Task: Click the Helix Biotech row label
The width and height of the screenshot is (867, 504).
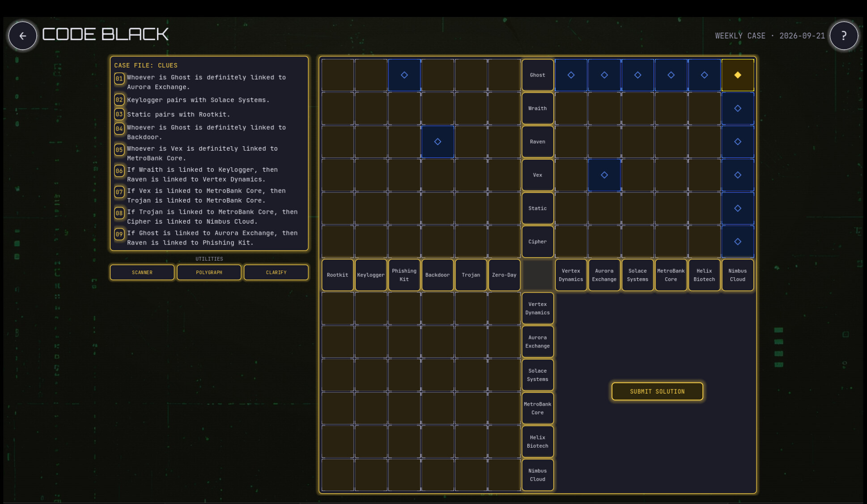Action: [x=538, y=441]
